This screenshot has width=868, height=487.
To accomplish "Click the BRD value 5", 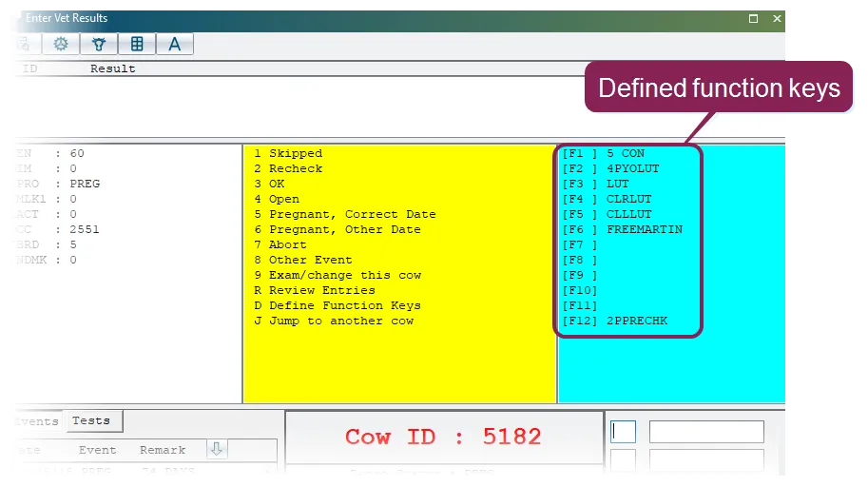I will [73, 244].
